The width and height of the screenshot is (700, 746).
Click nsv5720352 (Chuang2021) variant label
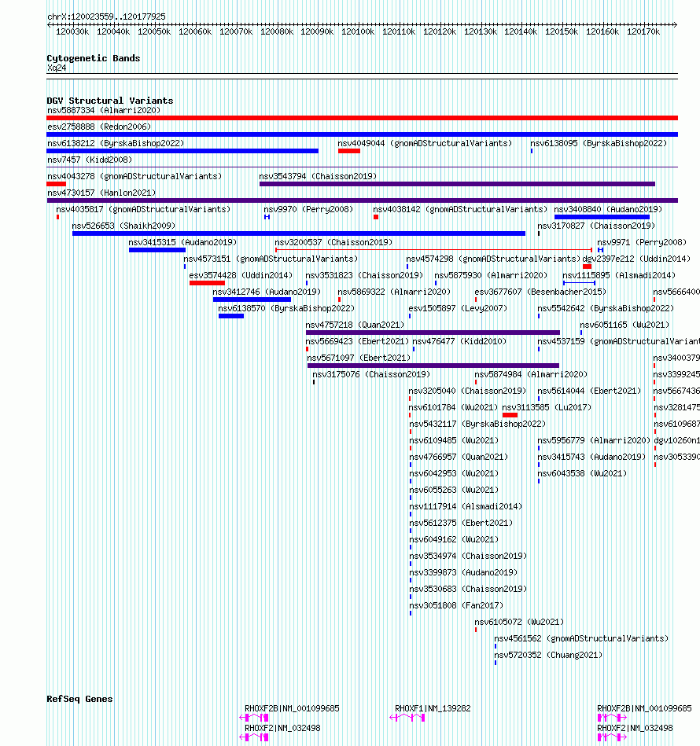[548, 655]
